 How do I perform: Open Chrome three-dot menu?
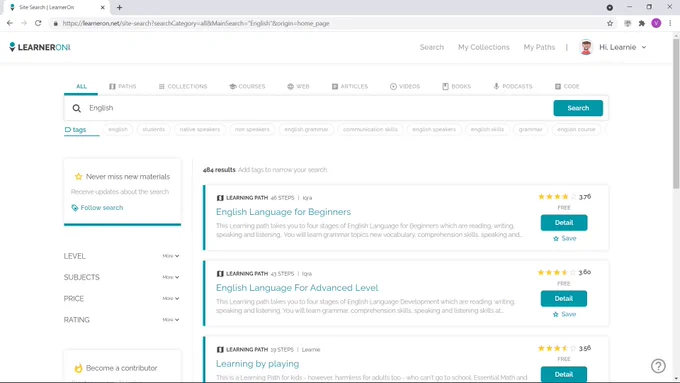tap(670, 23)
